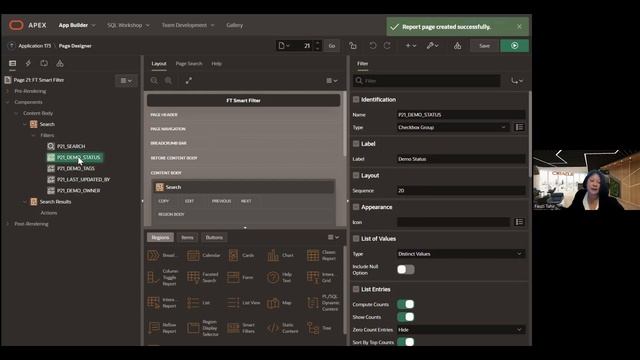This screenshot has height=360, width=640.
Task: Open the Team Development menu
Action: (x=188, y=25)
